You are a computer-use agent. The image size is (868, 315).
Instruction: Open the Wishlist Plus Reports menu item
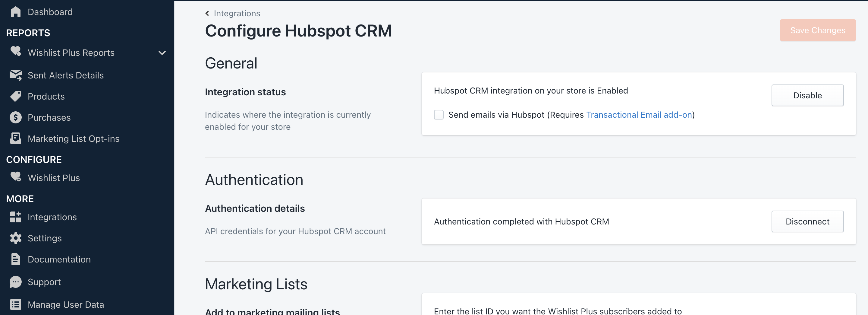(x=71, y=52)
